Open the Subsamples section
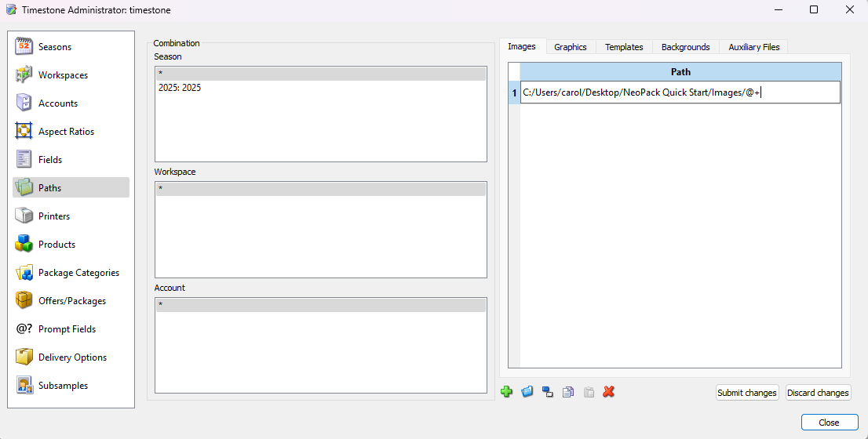Screen dimensions: 868x439 point(63,386)
